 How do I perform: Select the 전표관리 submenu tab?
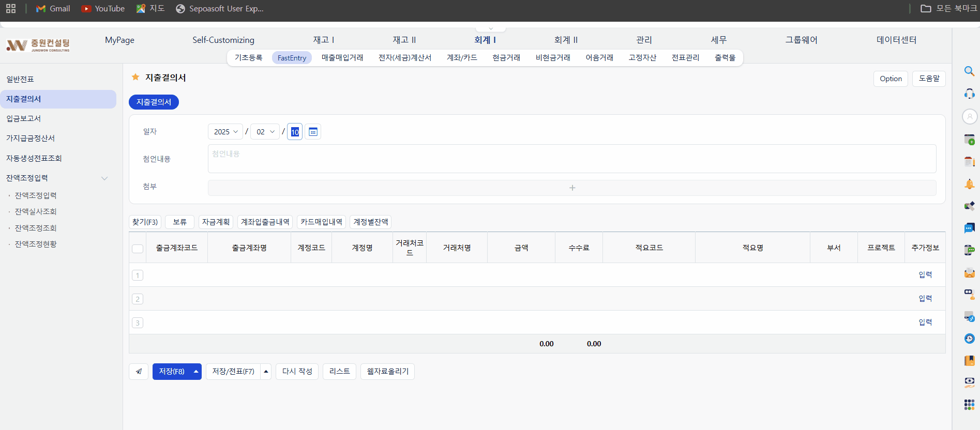pos(685,58)
